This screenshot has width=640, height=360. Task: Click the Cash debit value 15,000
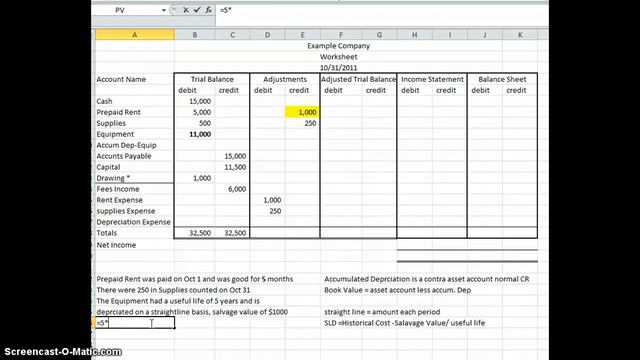[200, 101]
